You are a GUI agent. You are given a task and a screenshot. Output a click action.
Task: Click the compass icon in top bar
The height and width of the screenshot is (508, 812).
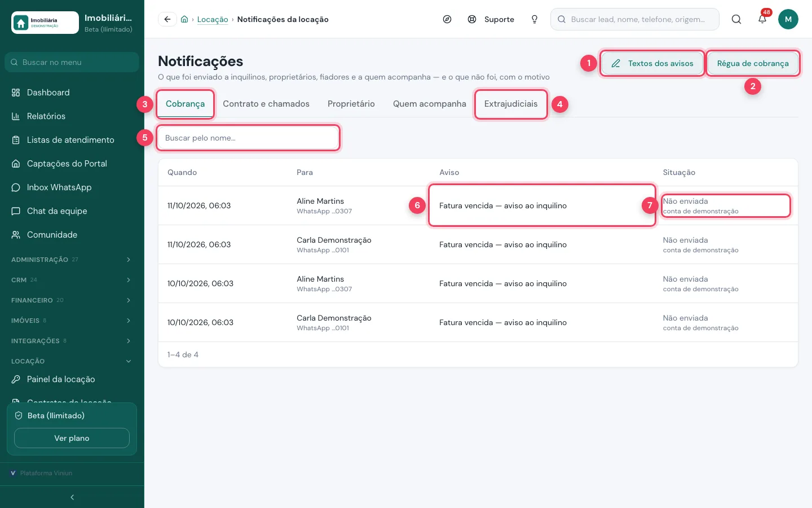447,19
